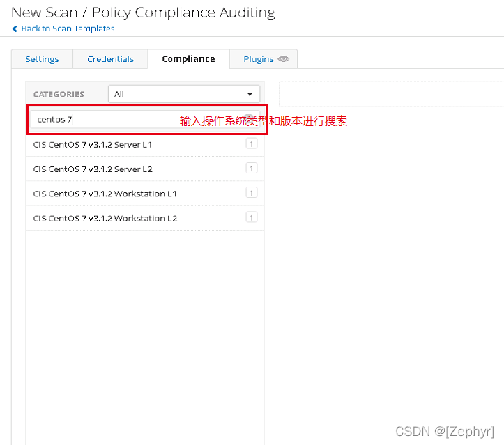This screenshot has width=504, height=445.
Task: Select the Compliance tab
Action: point(188,59)
